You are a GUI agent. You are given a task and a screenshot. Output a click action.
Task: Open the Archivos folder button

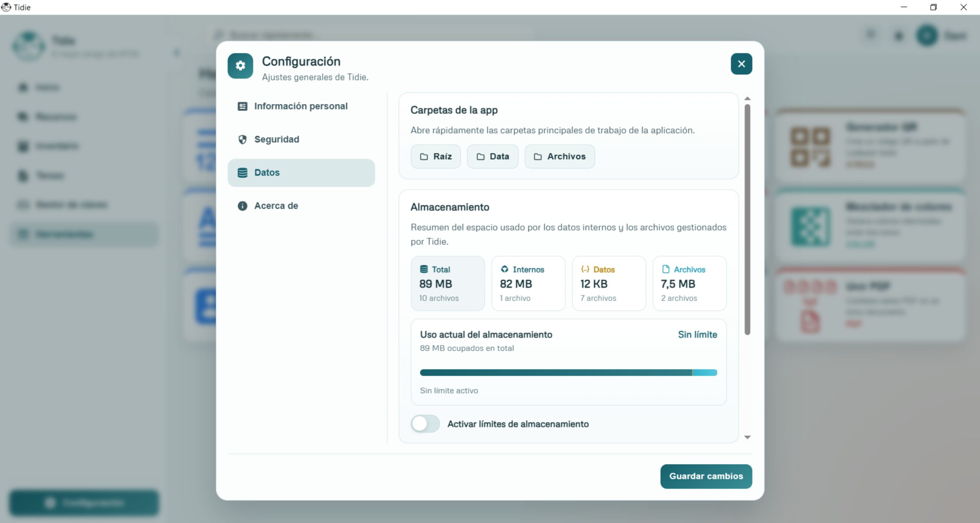pyautogui.click(x=559, y=156)
